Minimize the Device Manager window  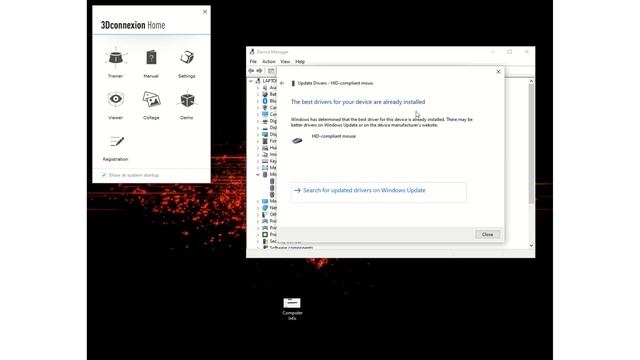[493, 52]
